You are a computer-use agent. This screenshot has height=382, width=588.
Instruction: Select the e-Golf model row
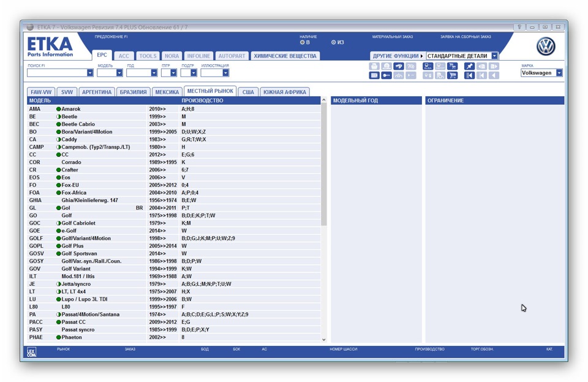pos(174,231)
